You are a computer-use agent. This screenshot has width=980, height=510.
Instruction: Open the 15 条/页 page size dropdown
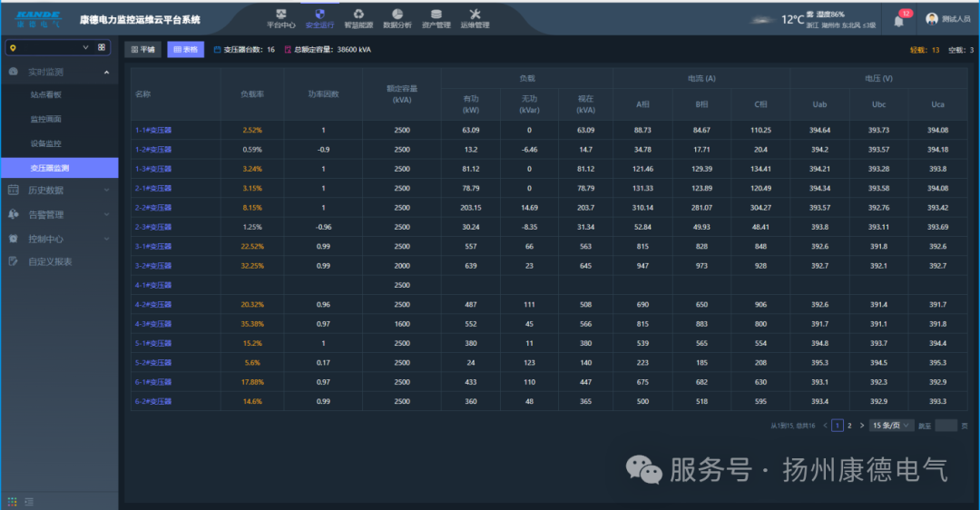(892, 425)
